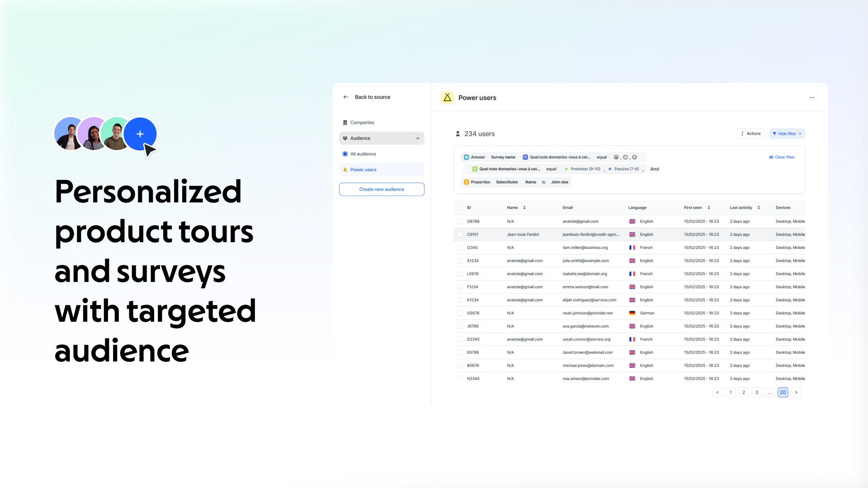Click the Power users triangle logo in header
The image size is (868, 488).
(x=447, y=98)
